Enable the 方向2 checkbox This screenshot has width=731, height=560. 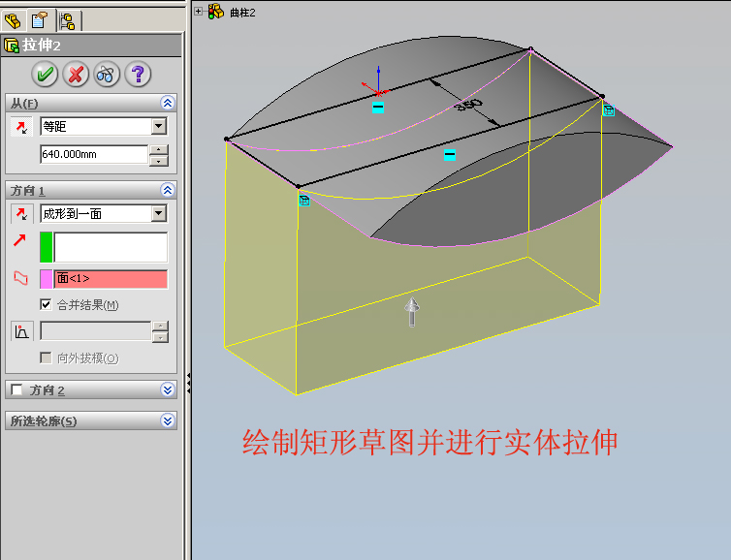[16, 389]
